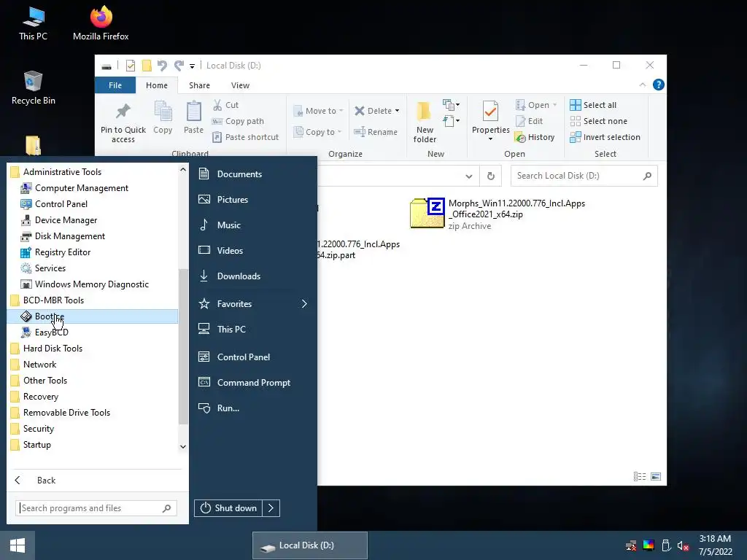Expand the Favorites submenu
747x560 pixels.
coord(253,304)
